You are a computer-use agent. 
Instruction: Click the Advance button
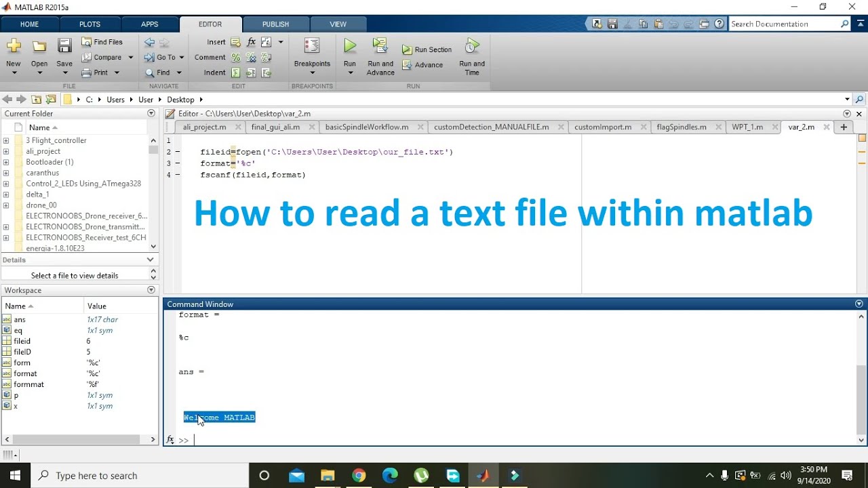422,65
